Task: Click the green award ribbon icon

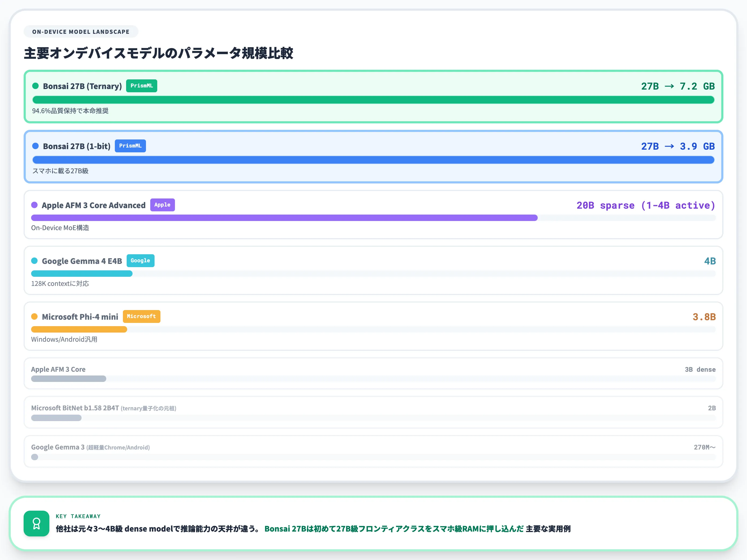Action: coord(36,523)
